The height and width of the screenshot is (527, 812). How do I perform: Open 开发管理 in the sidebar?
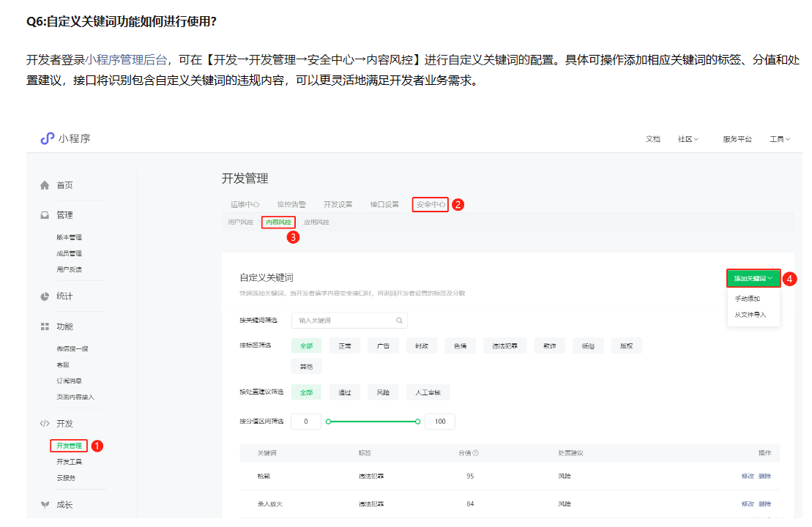coord(69,446)
